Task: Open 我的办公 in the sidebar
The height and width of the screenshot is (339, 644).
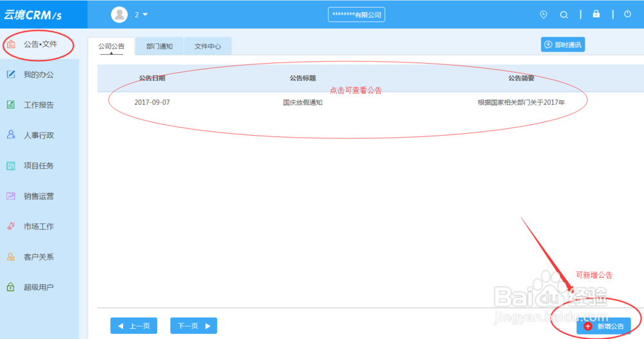Action: pos(39,75)
